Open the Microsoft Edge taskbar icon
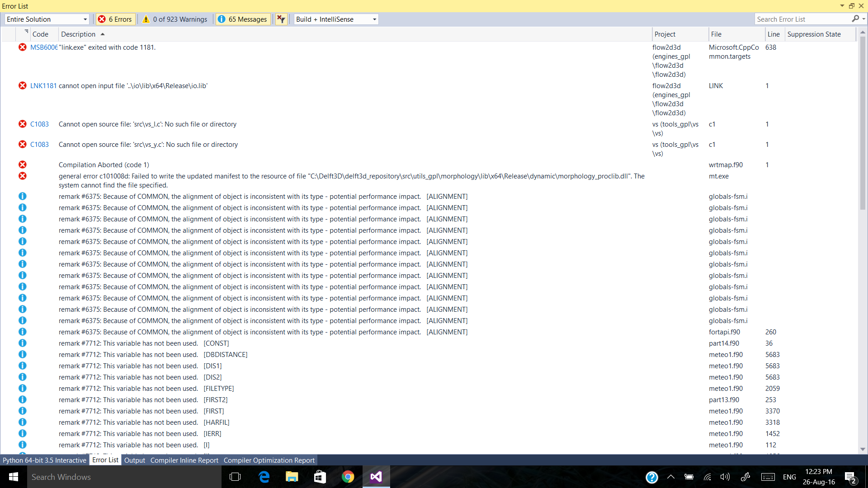Viewport: 868px width, 488px height. [264, 477]
